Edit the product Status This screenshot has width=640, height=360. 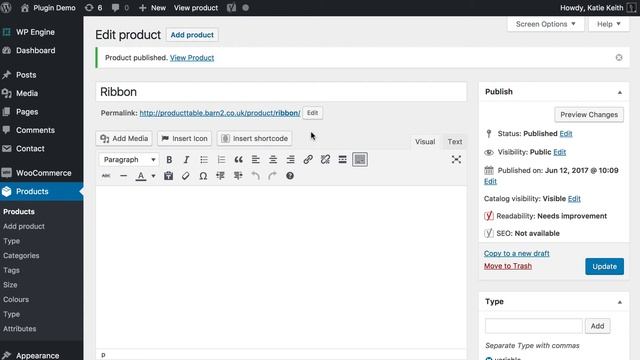point(566,134)
